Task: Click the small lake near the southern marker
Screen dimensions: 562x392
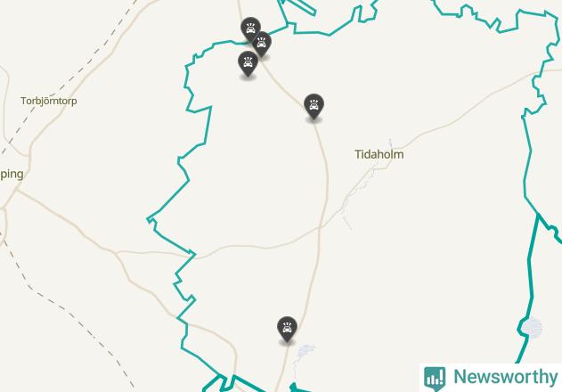Action: coord(305,350)
